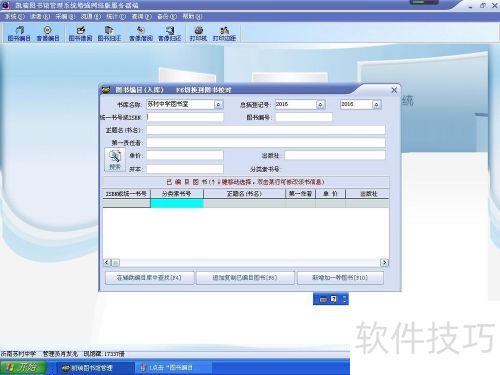This screenshot has height=375, width=500.
Task: Click the 图书归还 toolbar icon
Action: pyautogui.click(x=109, y=34)
